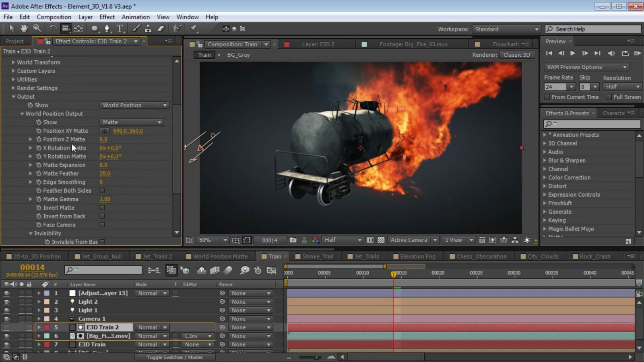Image resolution: width=644 pixels, height=362 pixels.
Task: Take snapshot with camera icon
Action: tap(293, 240)
